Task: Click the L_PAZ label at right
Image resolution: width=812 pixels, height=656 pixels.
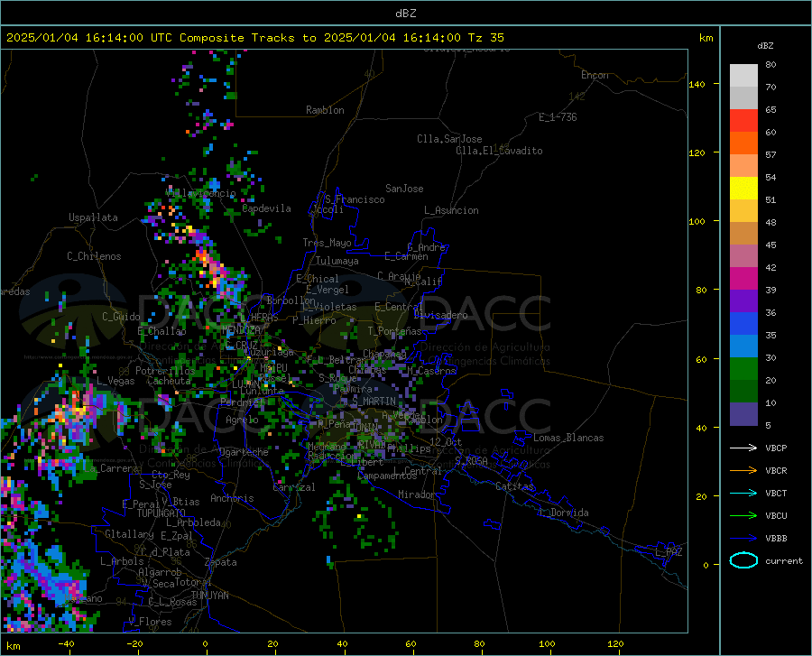Action: coord(669,552)
